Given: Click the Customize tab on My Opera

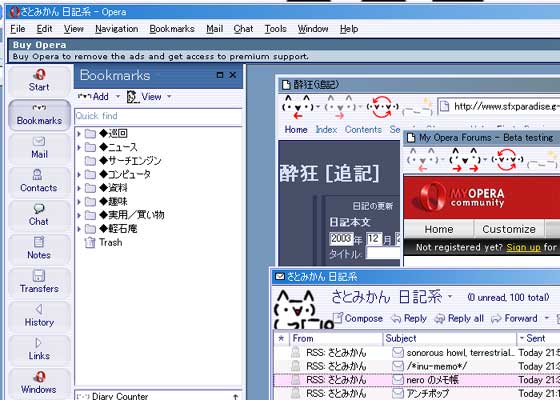Looking at the screenshot, I should 509,229.
